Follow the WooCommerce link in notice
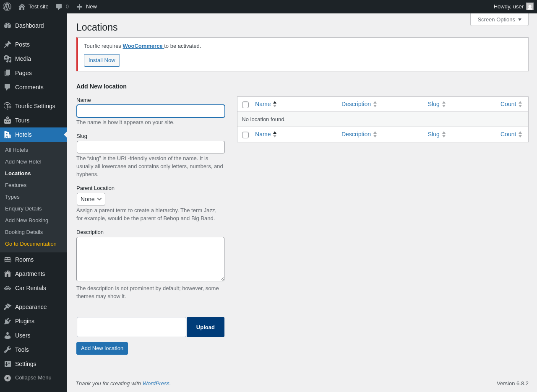The image size is (537, 392). [x=143, y=46]
